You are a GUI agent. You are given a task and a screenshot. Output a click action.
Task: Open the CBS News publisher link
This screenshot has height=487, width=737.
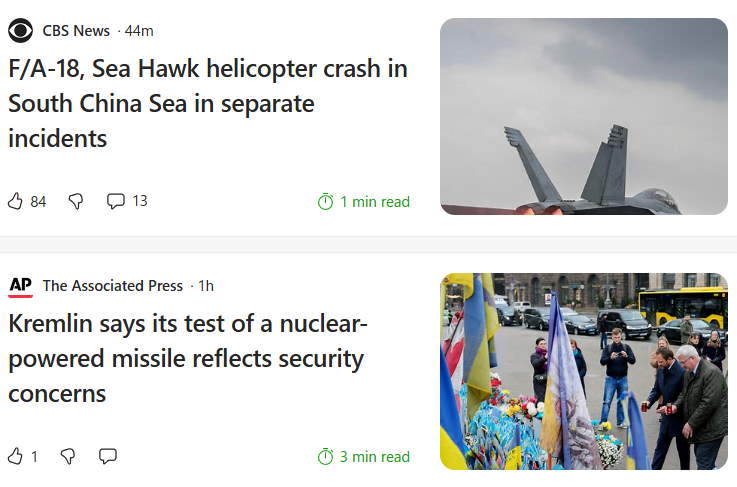(76, 31)
